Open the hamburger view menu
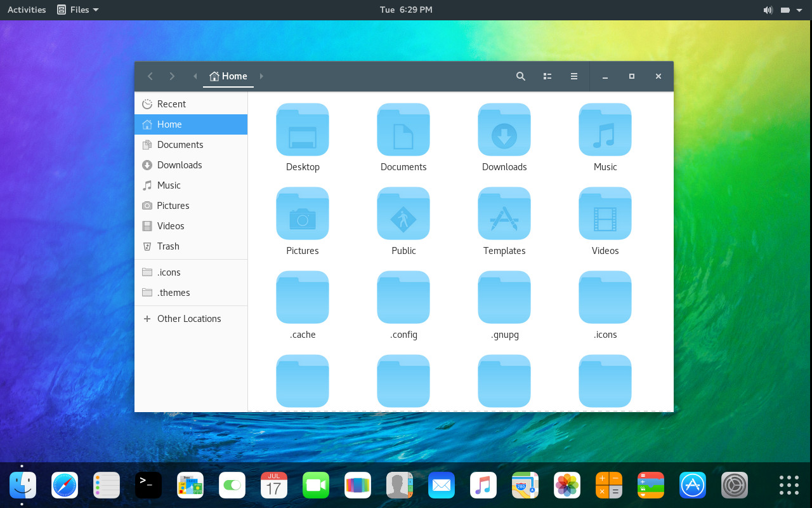The width and height of the screenshot is (812, 508). [573, 76]
